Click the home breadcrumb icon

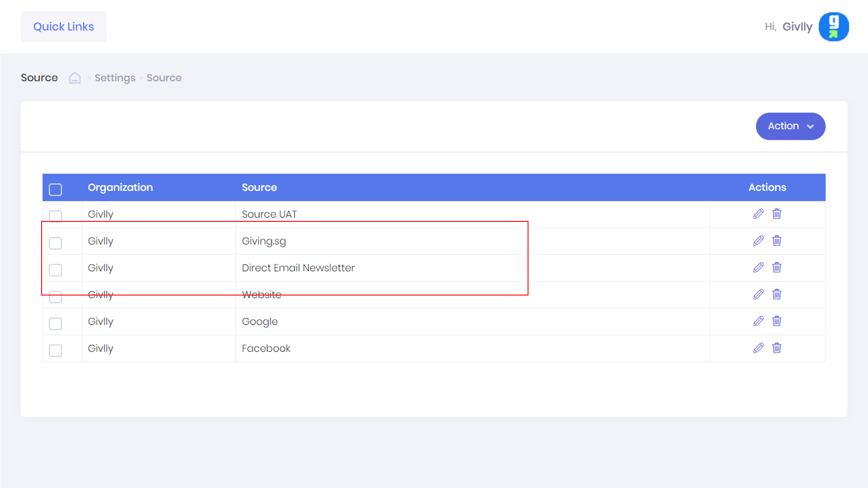point(75,78)
